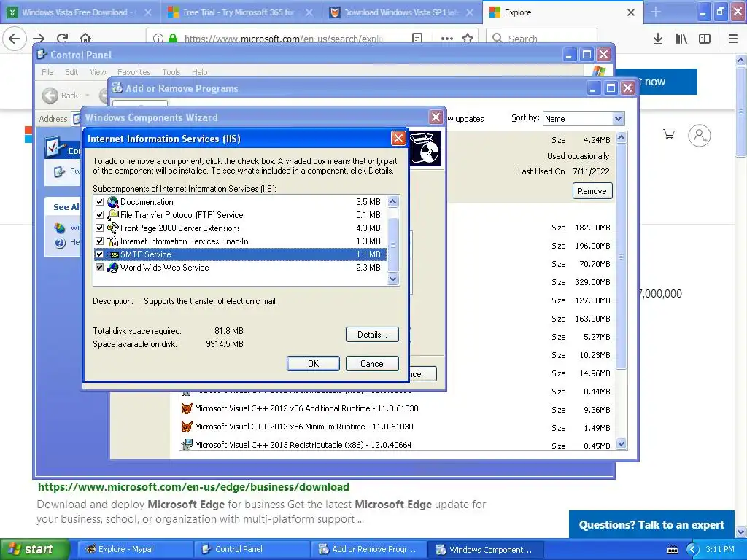
Task: Switch to Free Trial Microsoft 365 browser tab
Action: click(240, 12)
